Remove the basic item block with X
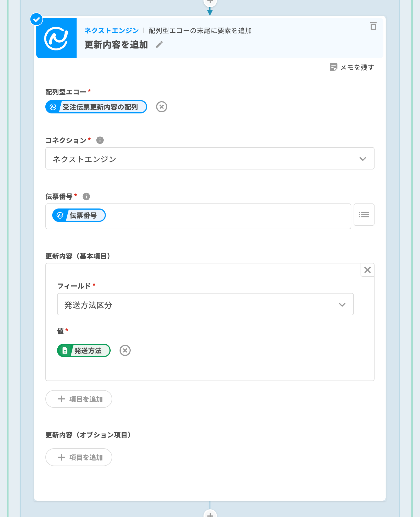This screenshot has height=517, width=420. [x=367, y=270]
